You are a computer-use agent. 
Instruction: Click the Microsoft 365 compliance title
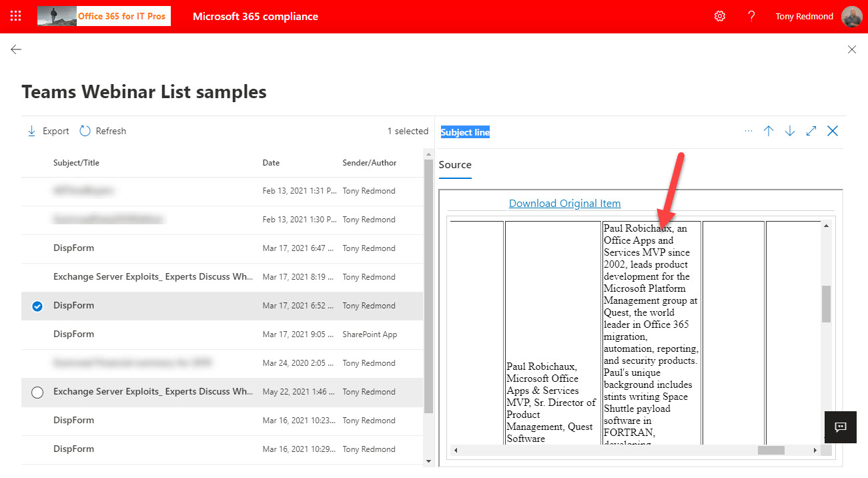256,16
